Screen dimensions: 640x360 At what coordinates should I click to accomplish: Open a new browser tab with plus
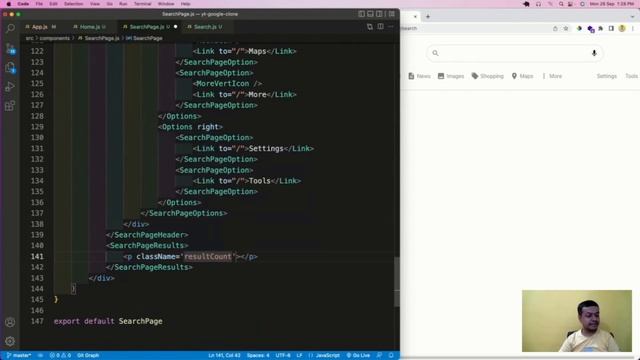point(428,17)
